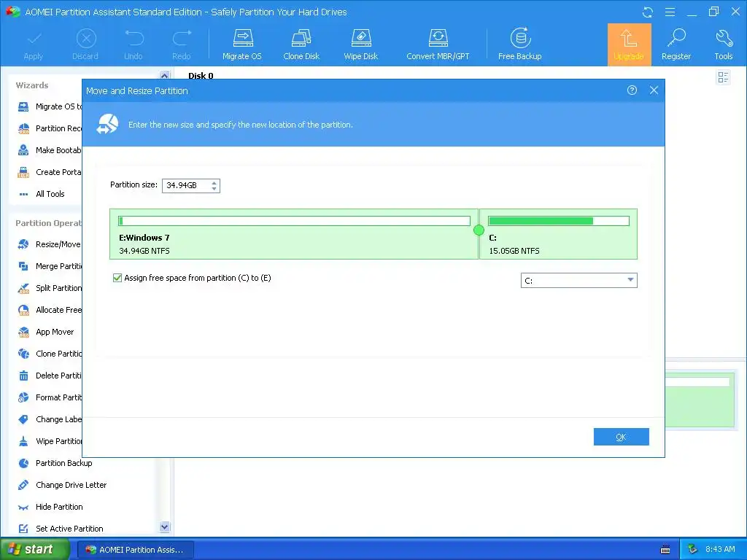Click the keyboard icon in taskbar
The width and height of the screenshot is (747, 560).
click(665, 550)
